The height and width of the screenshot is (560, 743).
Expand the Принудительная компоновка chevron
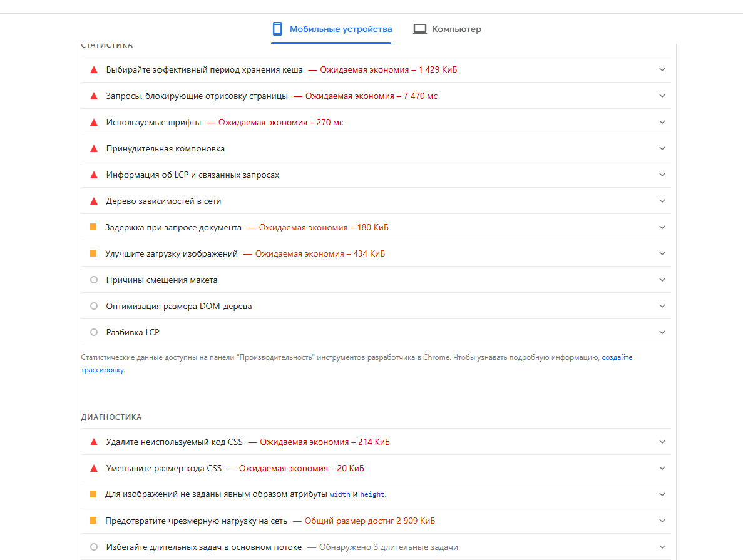coord(662,148)
